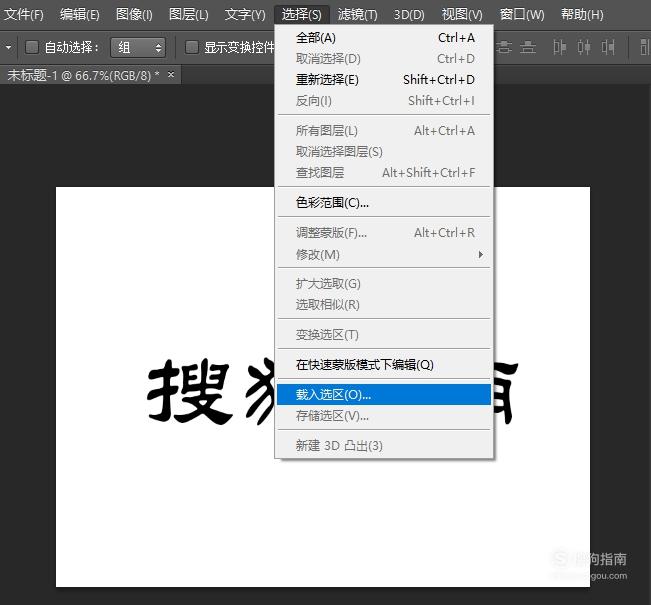Click the 新建 3D 凸出(3) entry

(384, 446)
